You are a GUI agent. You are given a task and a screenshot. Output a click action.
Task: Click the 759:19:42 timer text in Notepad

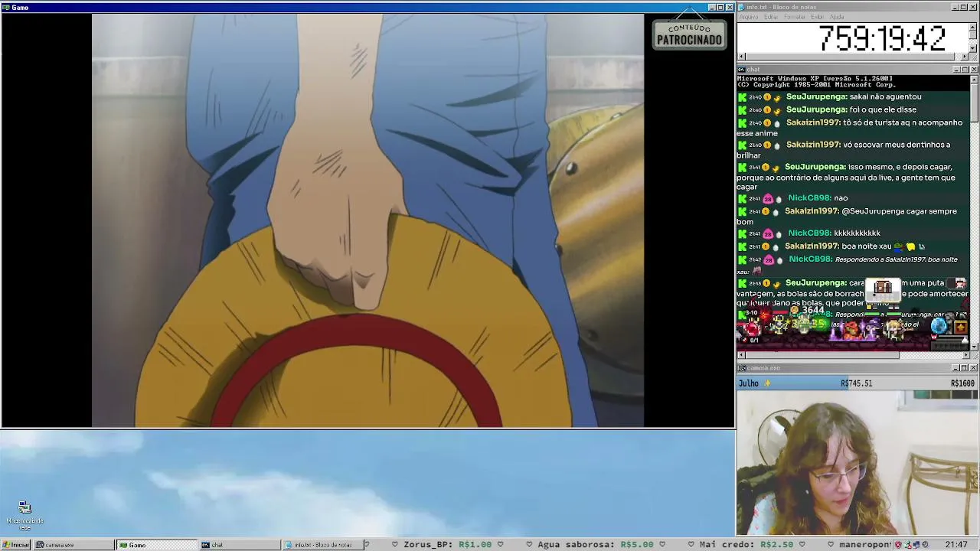(882, 38)
